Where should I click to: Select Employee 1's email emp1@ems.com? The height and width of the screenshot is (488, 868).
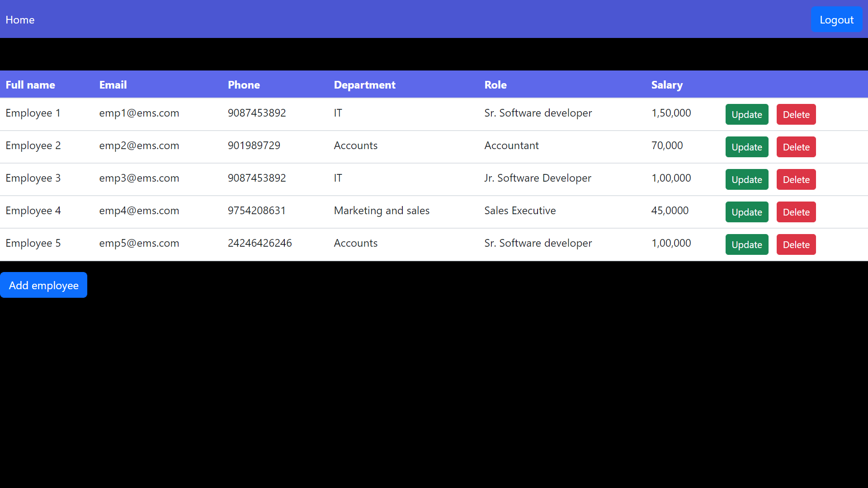(139, 113)
